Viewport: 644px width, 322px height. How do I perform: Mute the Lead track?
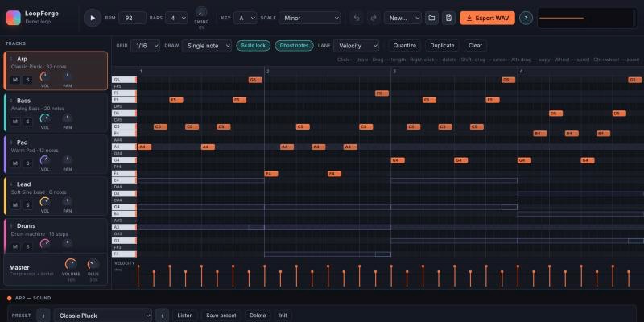(x=15, y=205)
